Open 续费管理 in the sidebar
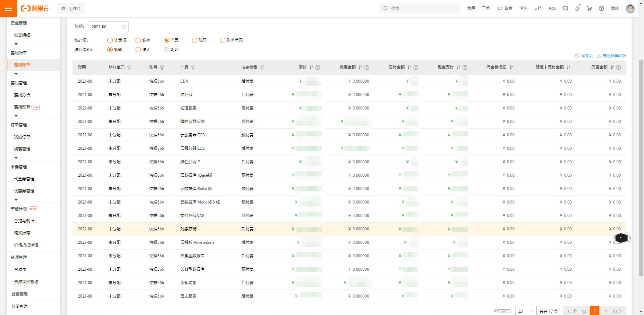The height and width of the screenshot is (315, 644). click(22, 149)
